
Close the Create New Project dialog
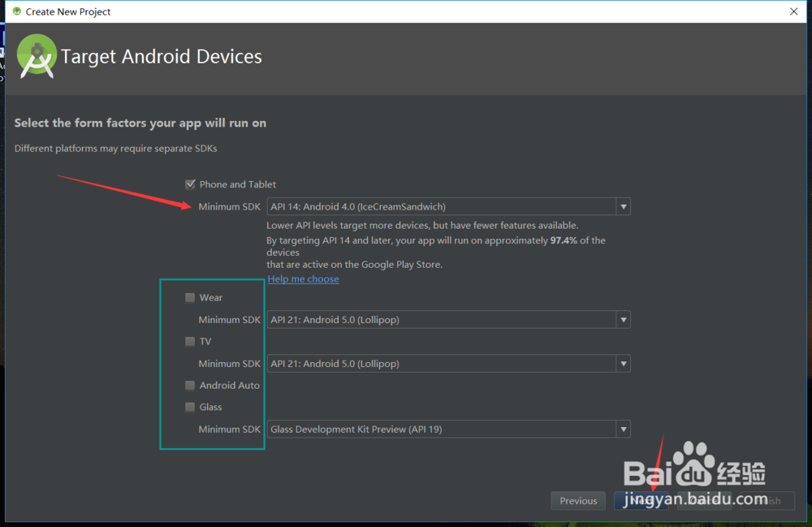[x=793, y=11]
